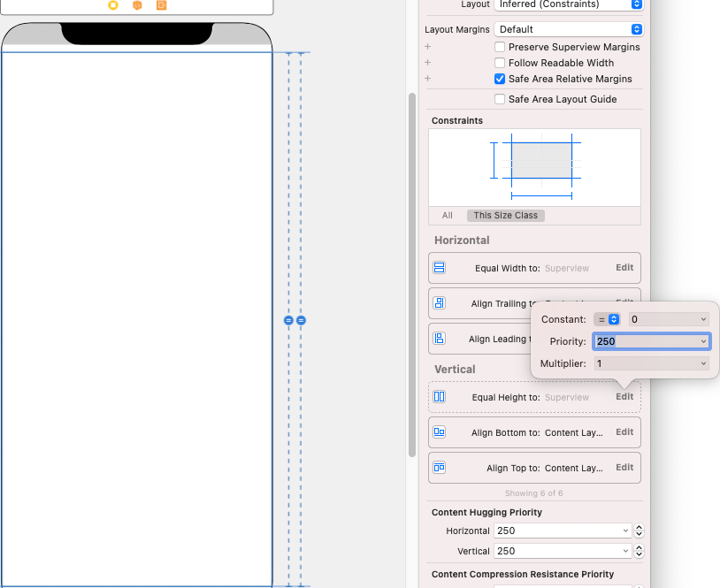
Task: Open the Constant value dropdown arrow
Action: click(x=703, y=319)
